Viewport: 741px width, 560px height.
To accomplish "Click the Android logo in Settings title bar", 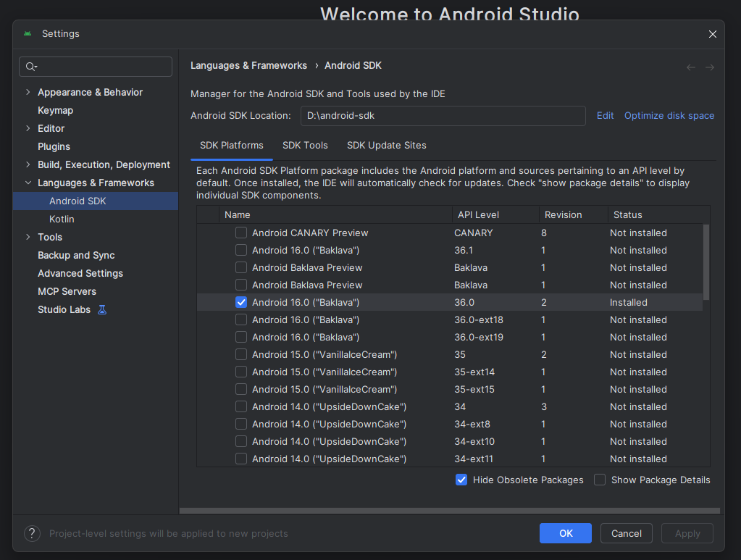I will 28,33.
